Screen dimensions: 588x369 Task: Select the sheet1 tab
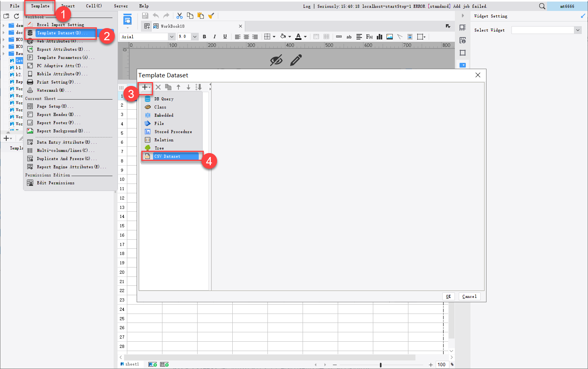(130, 364)
